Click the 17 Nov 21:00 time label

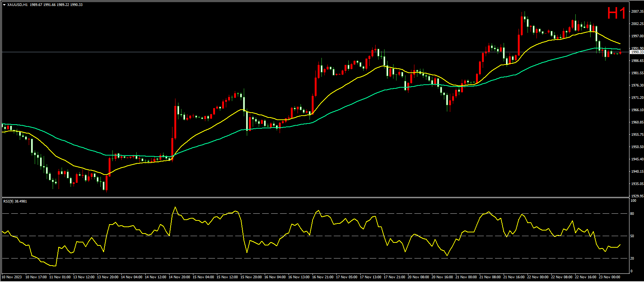[394, 277]
